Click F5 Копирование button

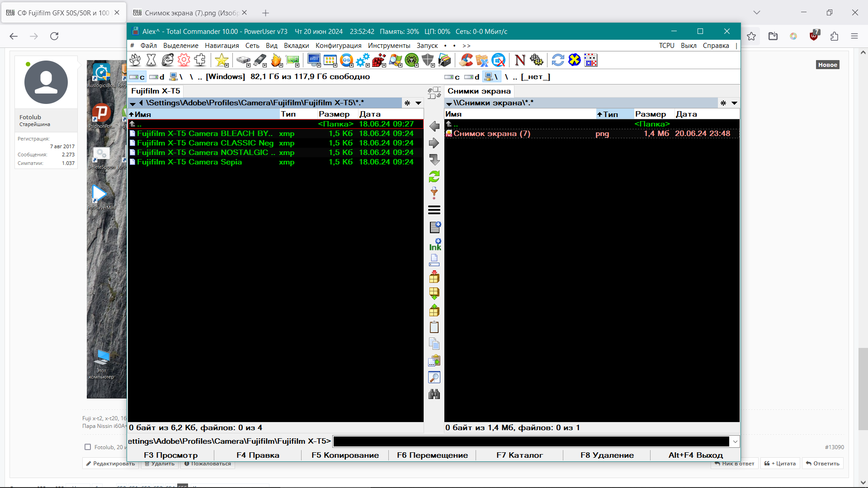pos(345,455)
